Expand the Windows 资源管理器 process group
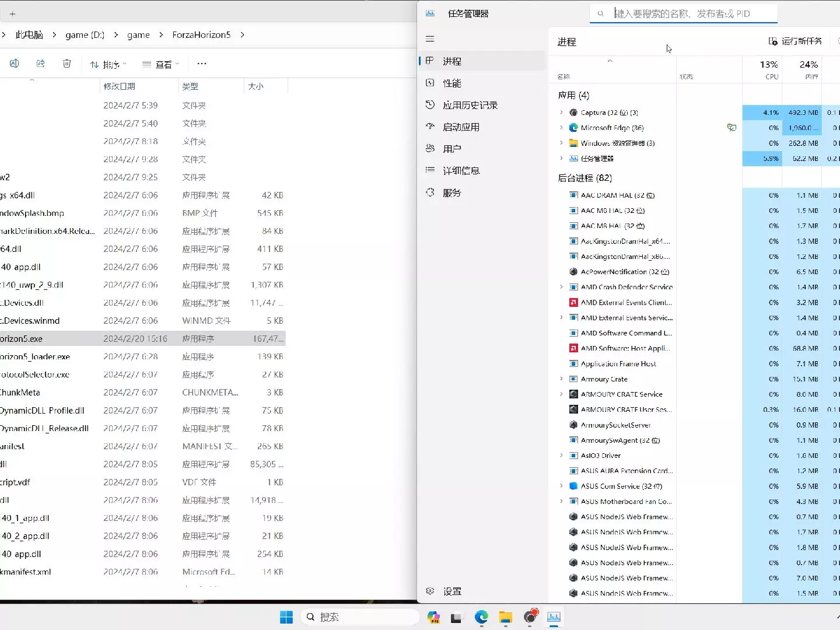Image resolution: width=840 pixels, height=630 pixels. click(561, 143)
